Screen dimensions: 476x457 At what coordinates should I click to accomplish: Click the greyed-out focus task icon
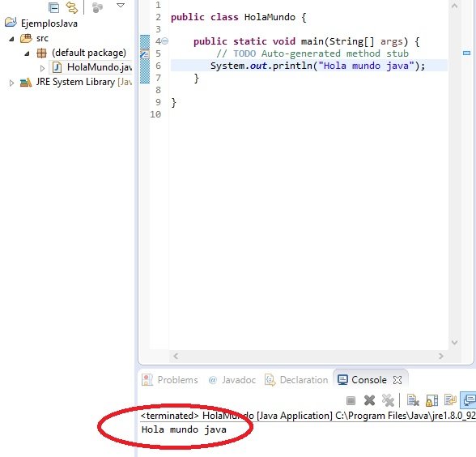tap(97, 7)
